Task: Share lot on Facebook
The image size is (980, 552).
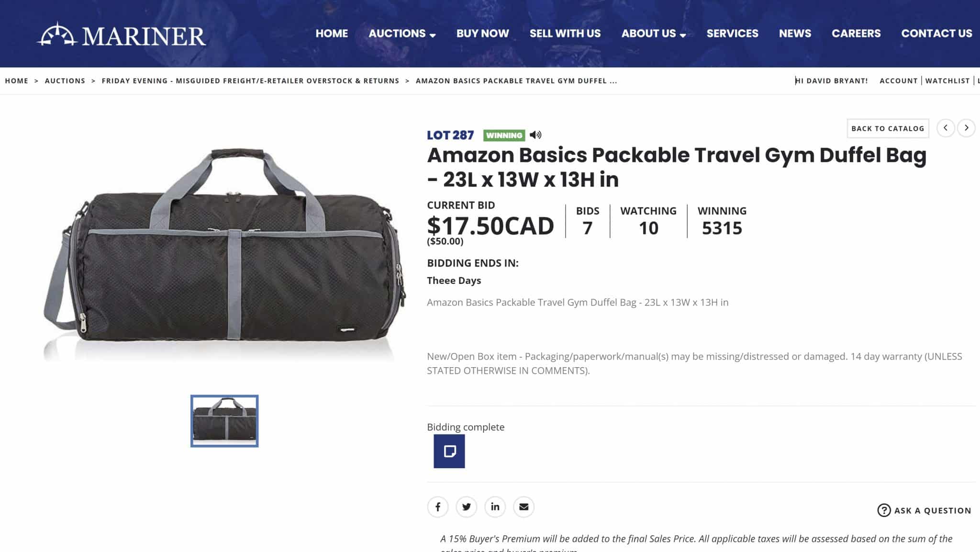Action: [438, 507]
